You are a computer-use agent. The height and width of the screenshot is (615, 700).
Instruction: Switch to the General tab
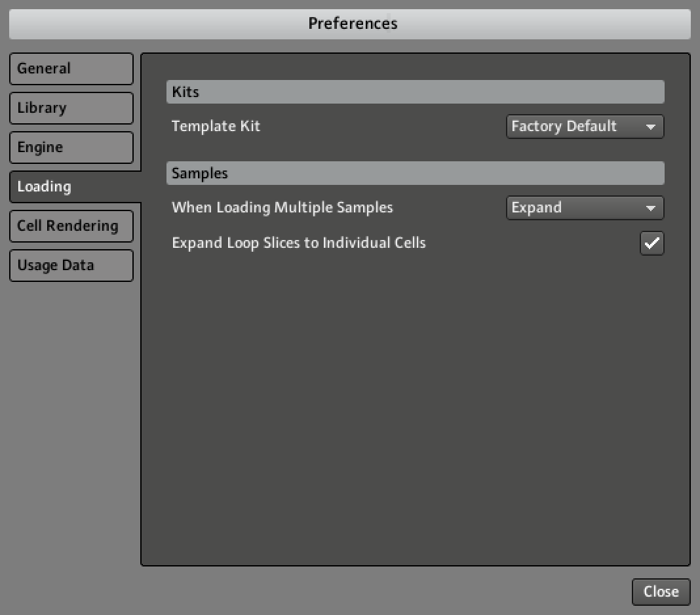pos(71,69)
